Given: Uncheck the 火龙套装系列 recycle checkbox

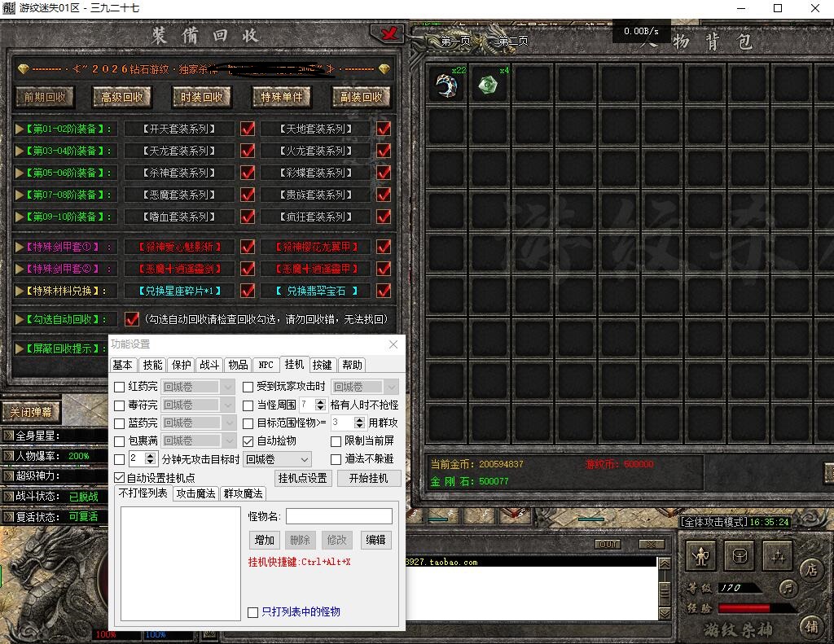Looking at the screenshot, I should tap(384, 151).
